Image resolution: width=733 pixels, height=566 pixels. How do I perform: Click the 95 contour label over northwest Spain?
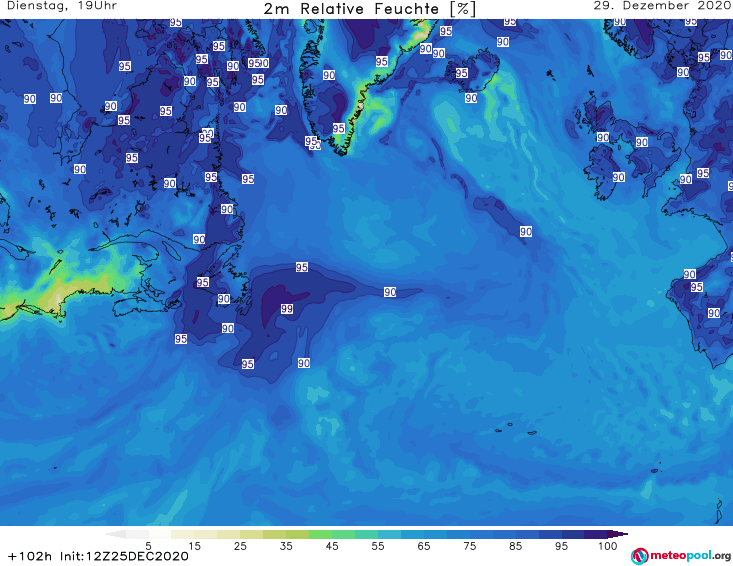pyautogui.click(x=697, y=287)
